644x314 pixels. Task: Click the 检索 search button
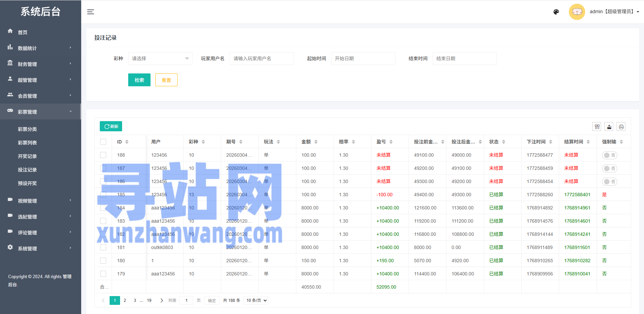coord(139,80)
